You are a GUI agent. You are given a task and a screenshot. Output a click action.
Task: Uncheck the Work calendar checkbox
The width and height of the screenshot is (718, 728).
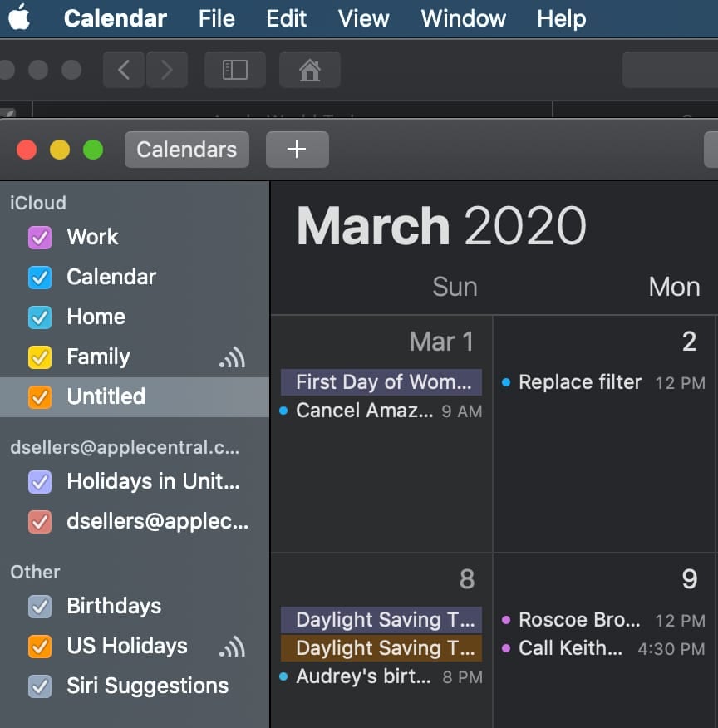click(x=40, y=238)
